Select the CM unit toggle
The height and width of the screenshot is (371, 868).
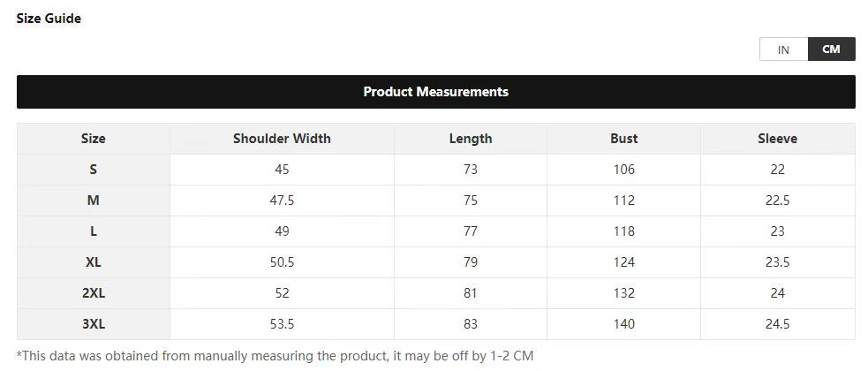click(x=831, y=49)
